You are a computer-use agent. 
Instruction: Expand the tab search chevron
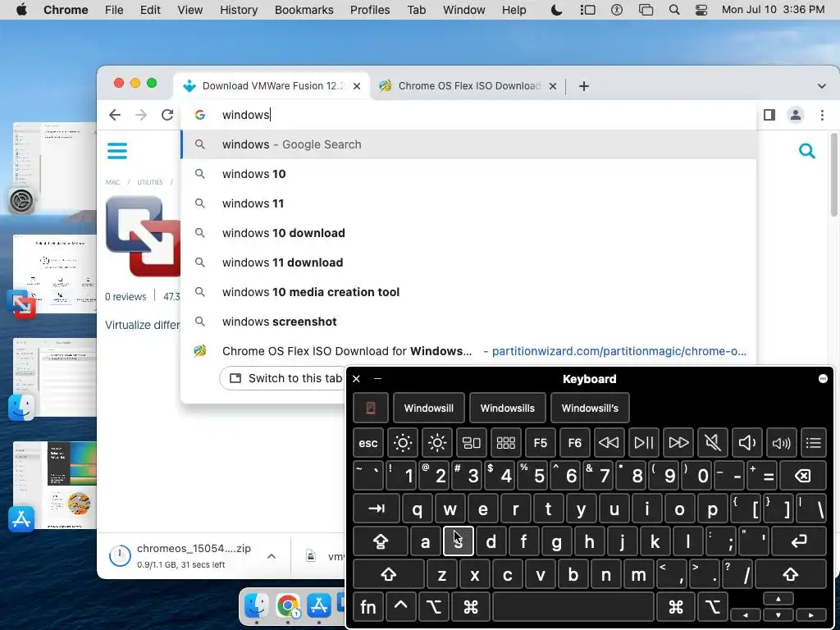[x=821, y=85]
